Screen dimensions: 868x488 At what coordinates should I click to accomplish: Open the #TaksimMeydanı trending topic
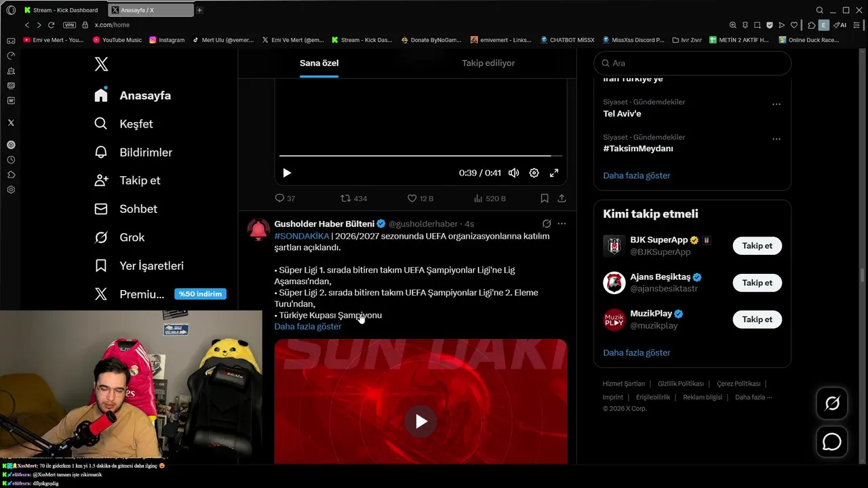tap(638, 148)
